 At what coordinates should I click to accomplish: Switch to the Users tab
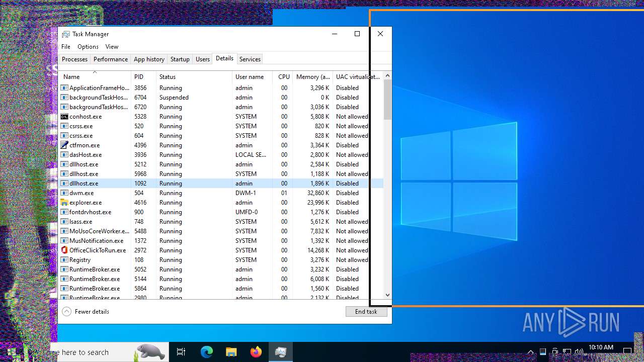[203, 59]
